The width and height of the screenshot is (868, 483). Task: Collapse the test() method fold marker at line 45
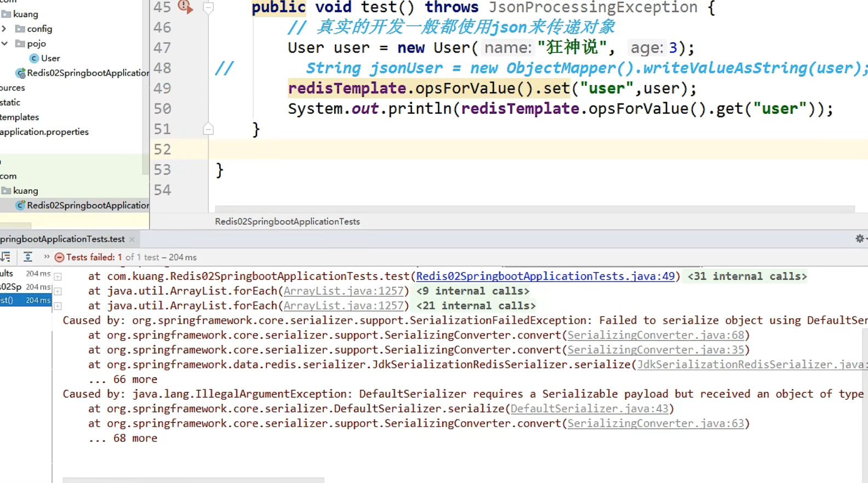(208, 8)
